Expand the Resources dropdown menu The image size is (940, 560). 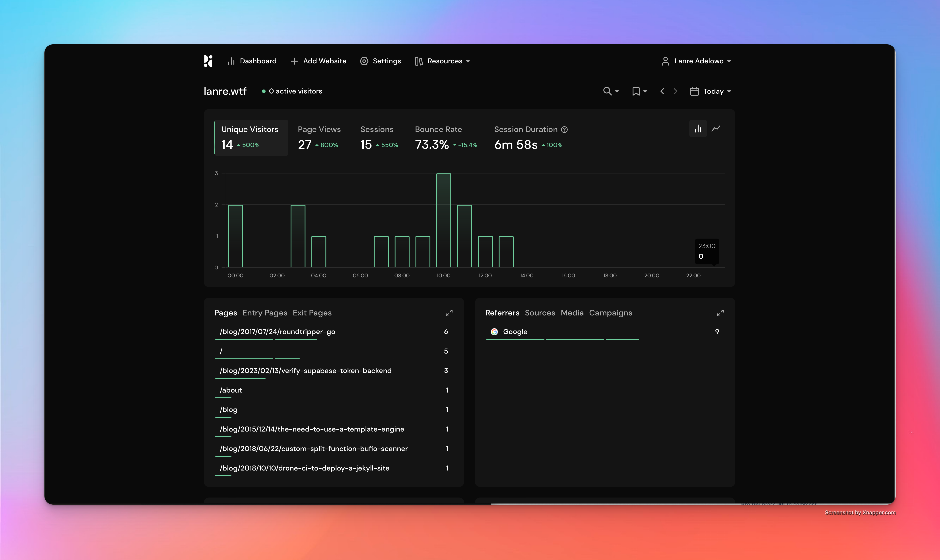point(442,61)
